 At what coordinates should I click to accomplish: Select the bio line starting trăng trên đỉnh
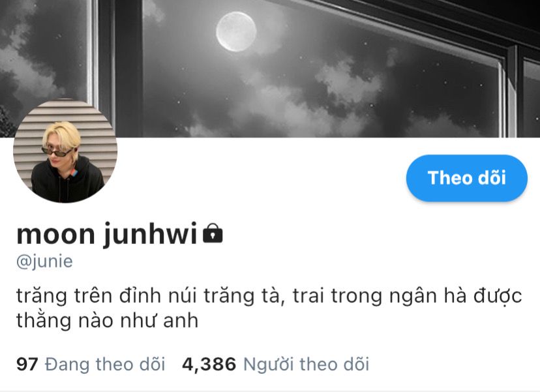pos(269,296)
